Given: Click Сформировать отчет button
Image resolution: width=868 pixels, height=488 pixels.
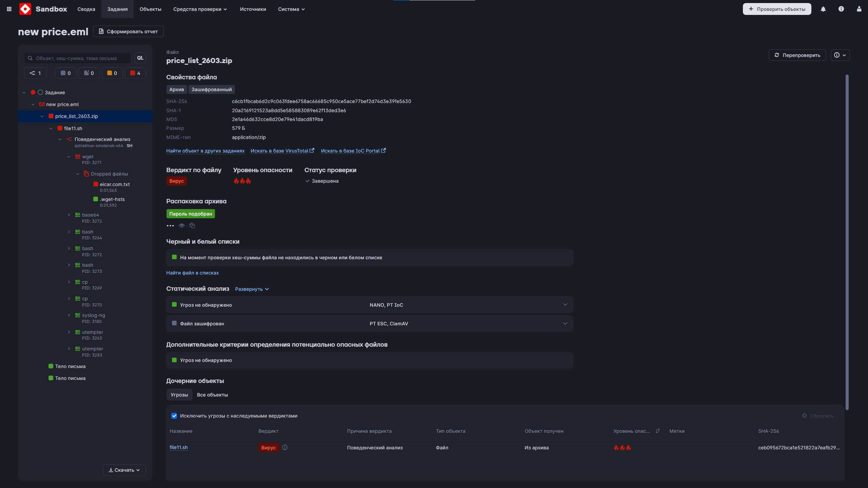Looking at the screenshot, I should (x=128, y=32).
